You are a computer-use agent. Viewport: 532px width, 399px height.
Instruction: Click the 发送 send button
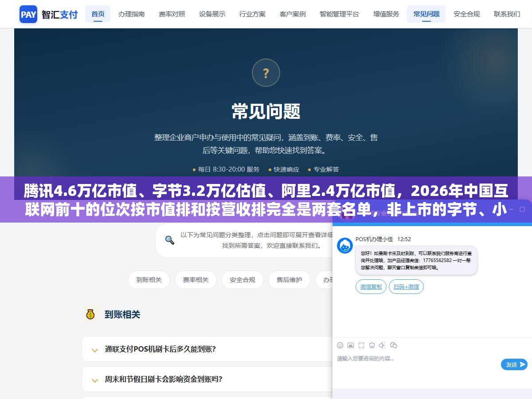514,364
